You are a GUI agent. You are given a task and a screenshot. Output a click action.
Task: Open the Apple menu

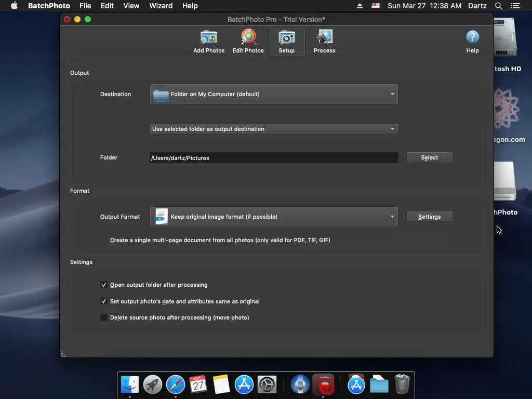(14, 6)
